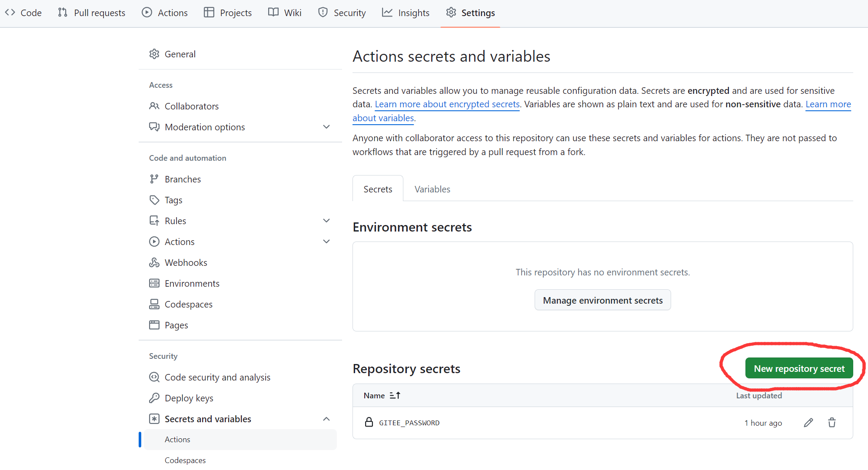The width and height of the screenshot is (868, 470).
Task: Click sort icon next to Name header
Action: (x=395, y=395)
